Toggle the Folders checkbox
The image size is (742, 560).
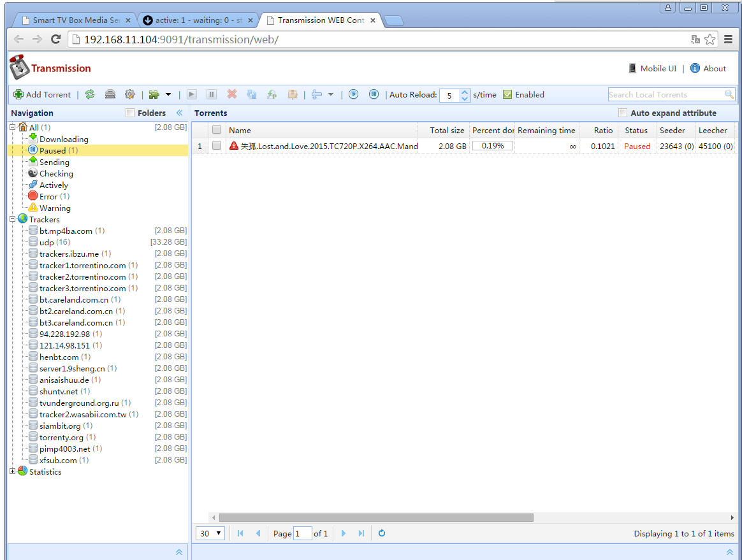click(x=130, y=113)
